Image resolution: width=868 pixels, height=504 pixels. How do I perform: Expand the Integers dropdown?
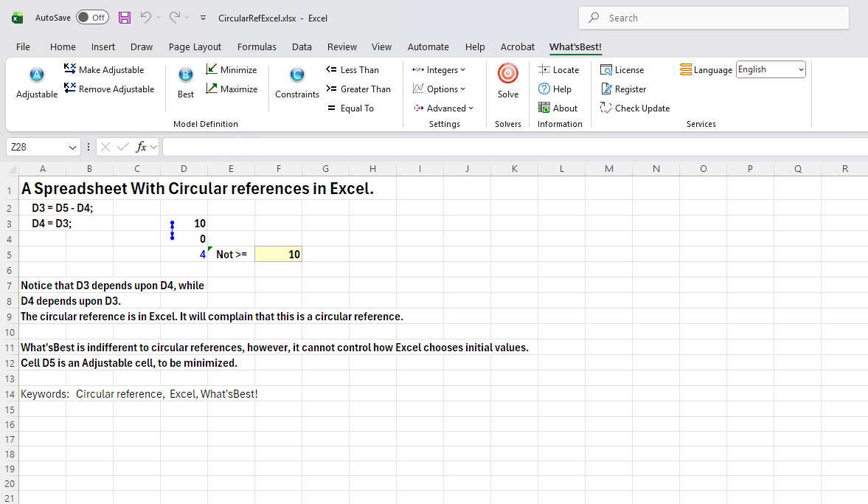[439, 70]
